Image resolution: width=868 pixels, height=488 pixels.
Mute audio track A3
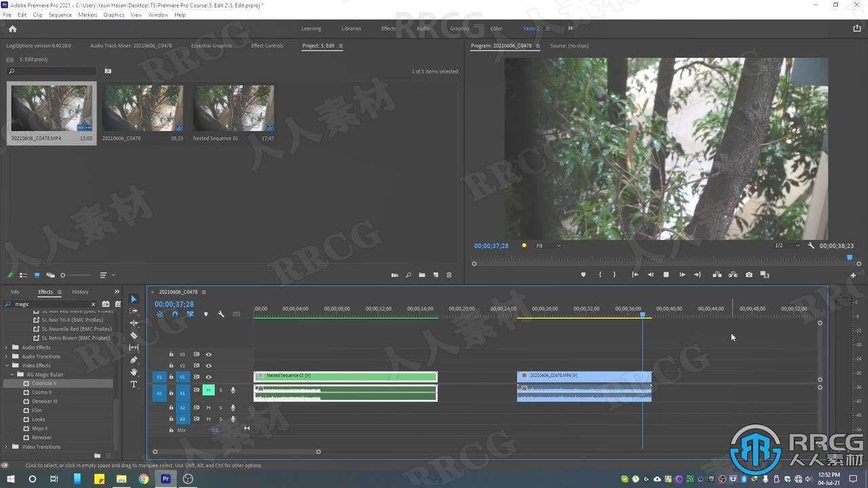click(x=208, y=419)
